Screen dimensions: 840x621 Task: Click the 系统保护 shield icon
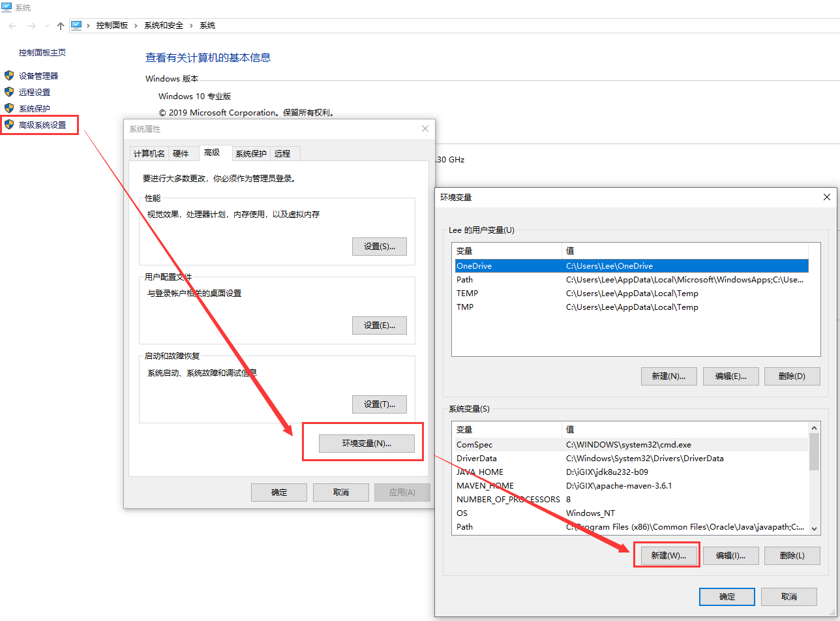point(9,108)
